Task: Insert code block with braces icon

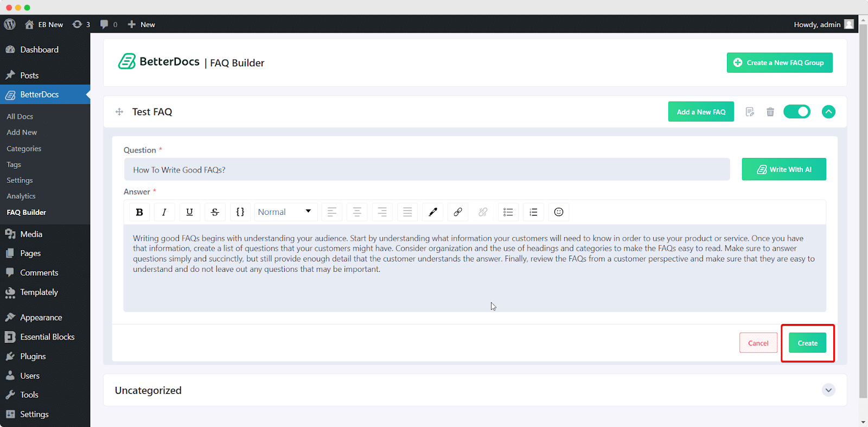Action: [240, 212]
